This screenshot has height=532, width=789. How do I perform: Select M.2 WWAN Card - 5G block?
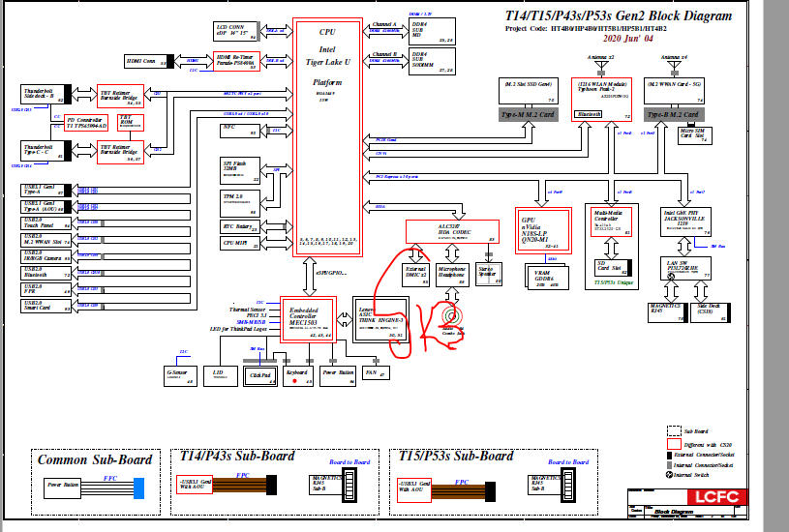[674, 92]
